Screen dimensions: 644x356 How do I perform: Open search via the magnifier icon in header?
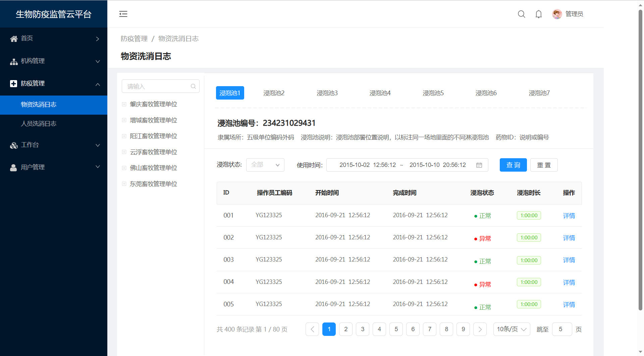point(521,14)
